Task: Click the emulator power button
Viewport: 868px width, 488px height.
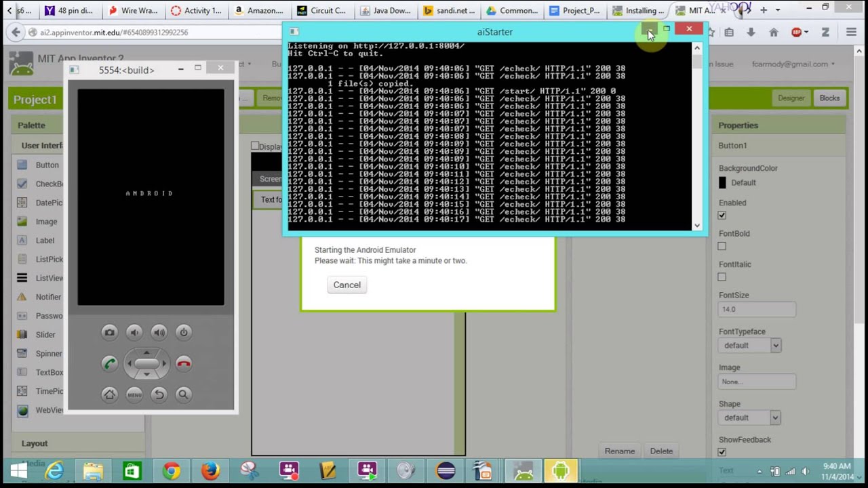Action: 184,332
